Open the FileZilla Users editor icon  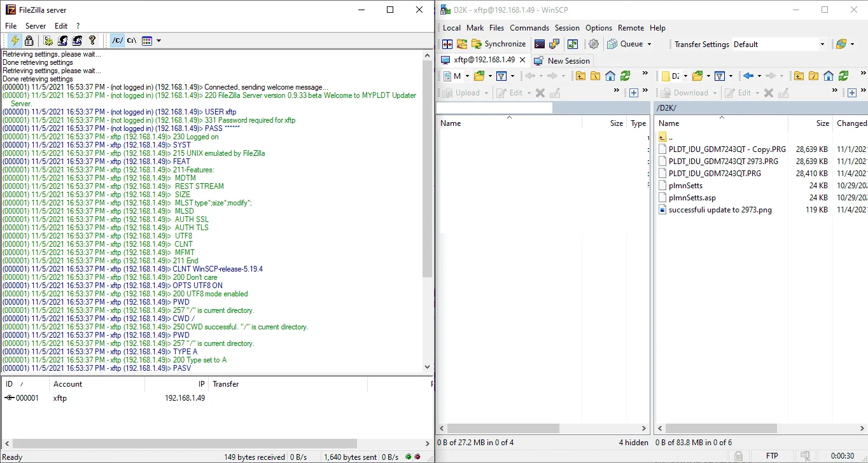[63, 41]
